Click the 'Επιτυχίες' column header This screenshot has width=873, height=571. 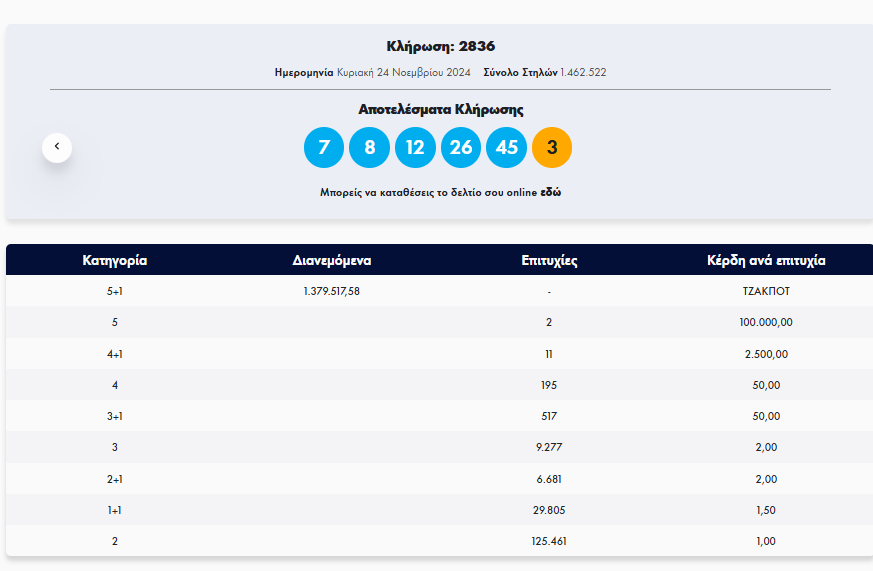(x=549, y=261)
